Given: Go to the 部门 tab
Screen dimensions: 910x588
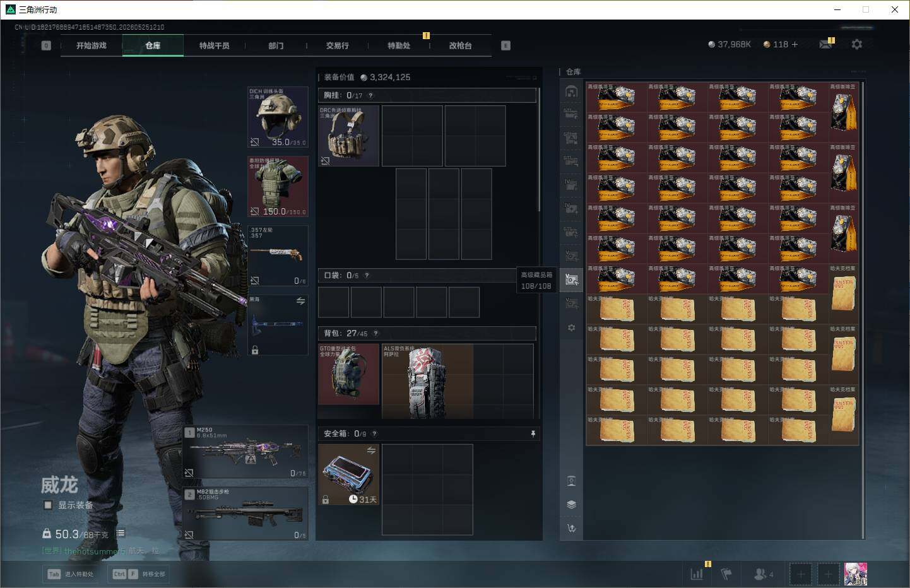Looking at the screenshot, I should click(276, 45).
